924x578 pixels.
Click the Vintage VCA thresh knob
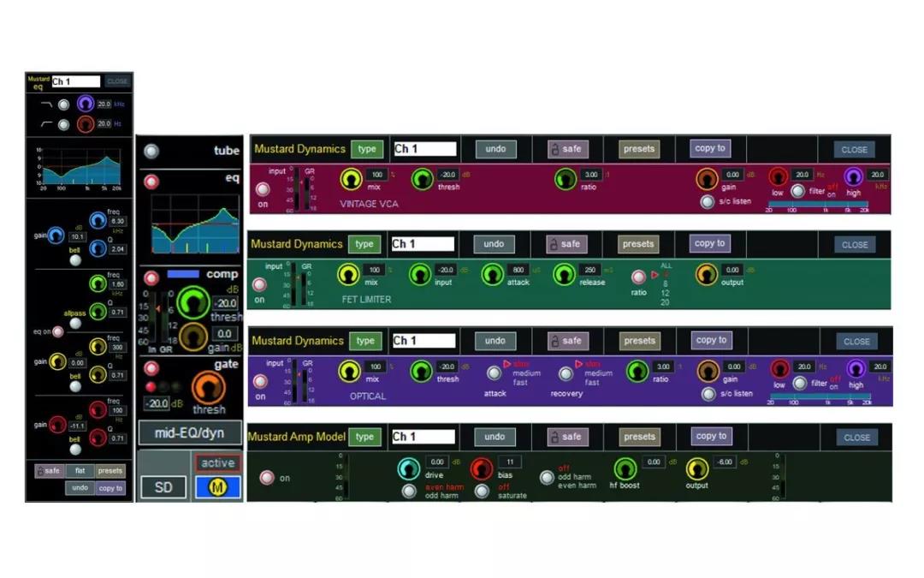click(422, 179)
